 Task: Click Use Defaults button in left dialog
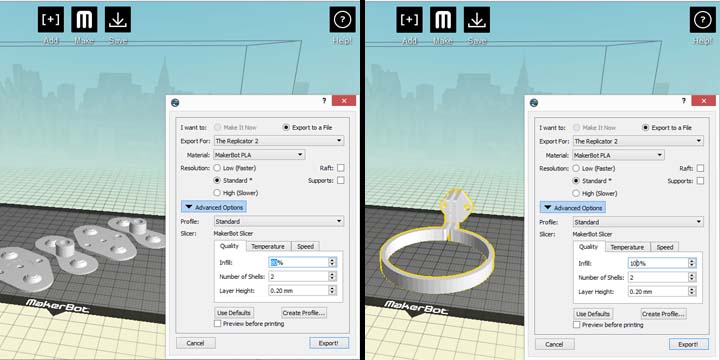(234, 313)
